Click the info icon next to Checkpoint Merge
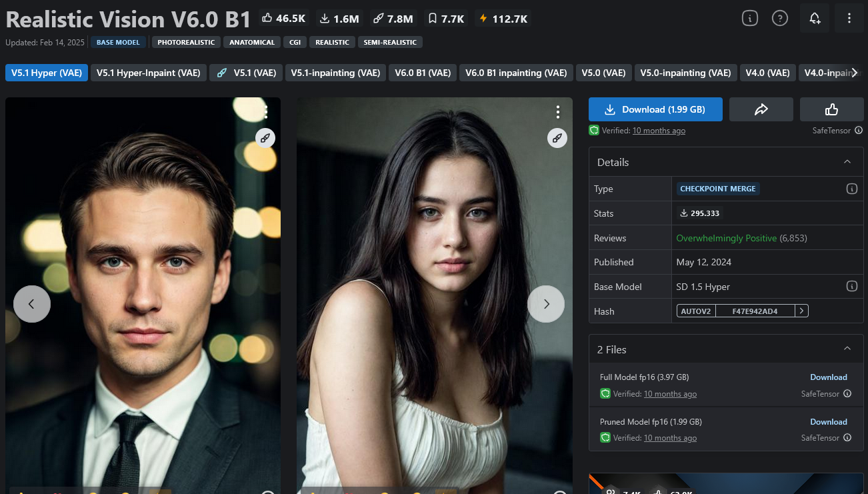This screenshot has width=868, height=494. tap(851, 189)
